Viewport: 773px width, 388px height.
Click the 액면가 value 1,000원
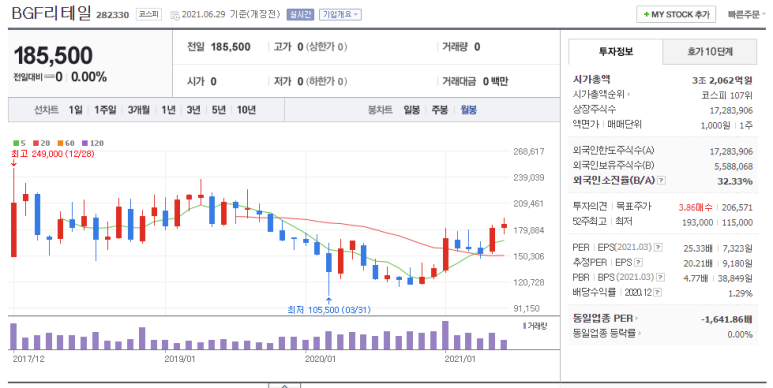[x=715, y=126]
